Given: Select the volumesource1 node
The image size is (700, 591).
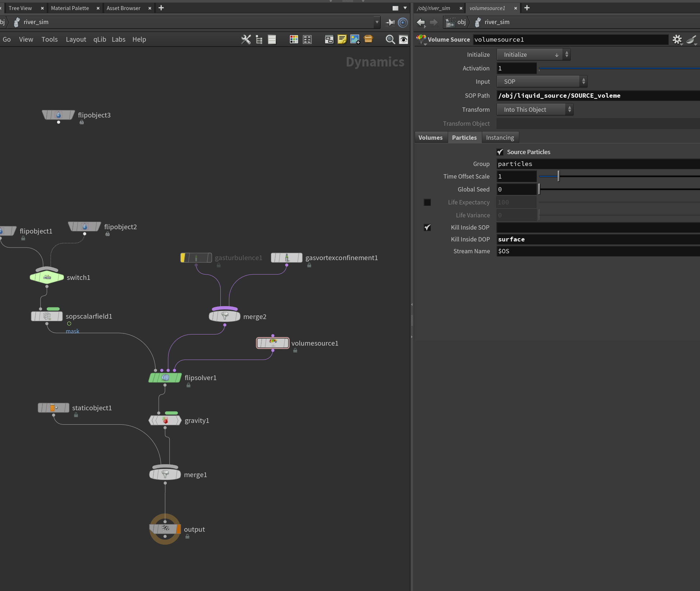Looking at the screenshot, I should click(x=273, y=343).
